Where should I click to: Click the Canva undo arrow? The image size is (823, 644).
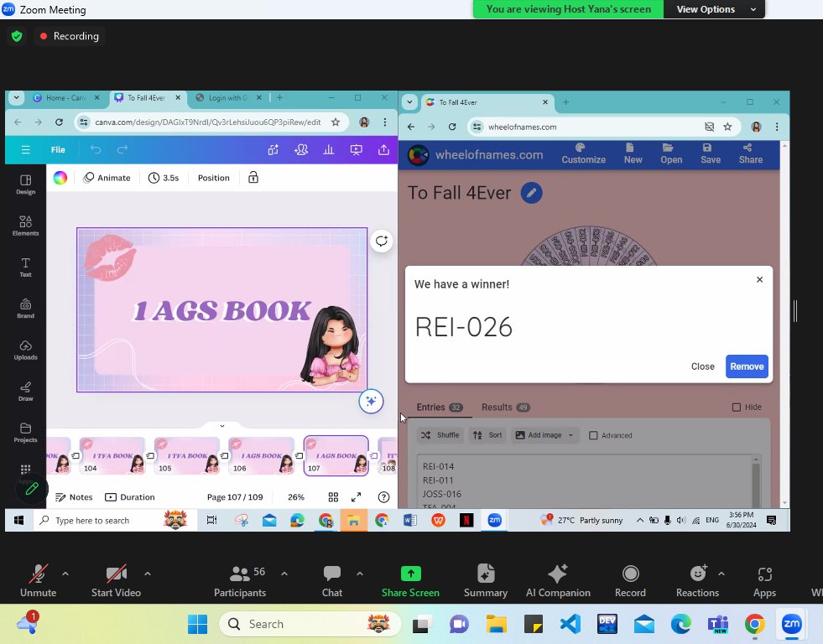[x=95, y=150]
